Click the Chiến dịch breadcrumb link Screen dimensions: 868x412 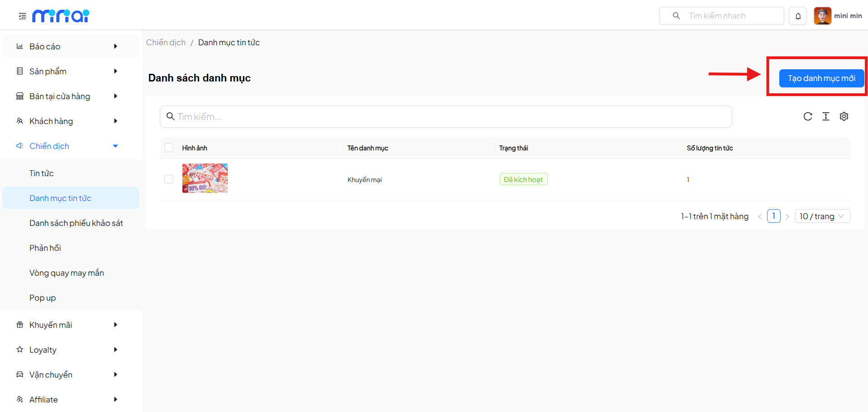coord(166,43)
